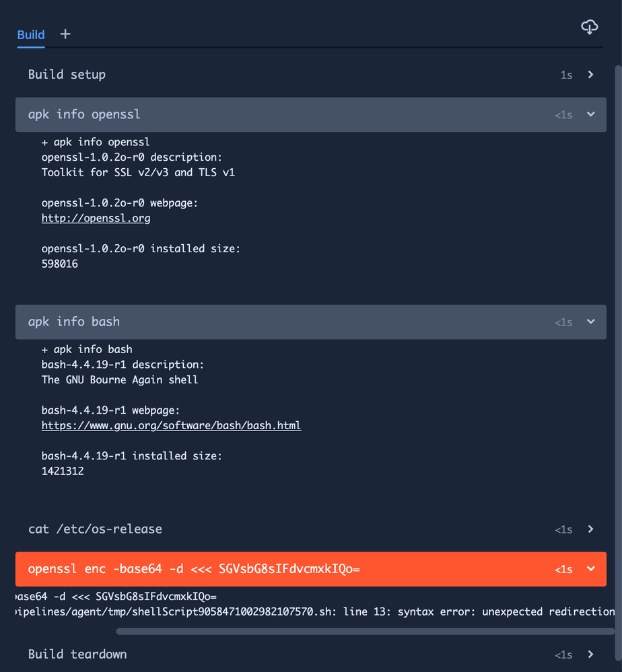
Task: Open the gnu.org bash.html link
Action: (171, 426)
